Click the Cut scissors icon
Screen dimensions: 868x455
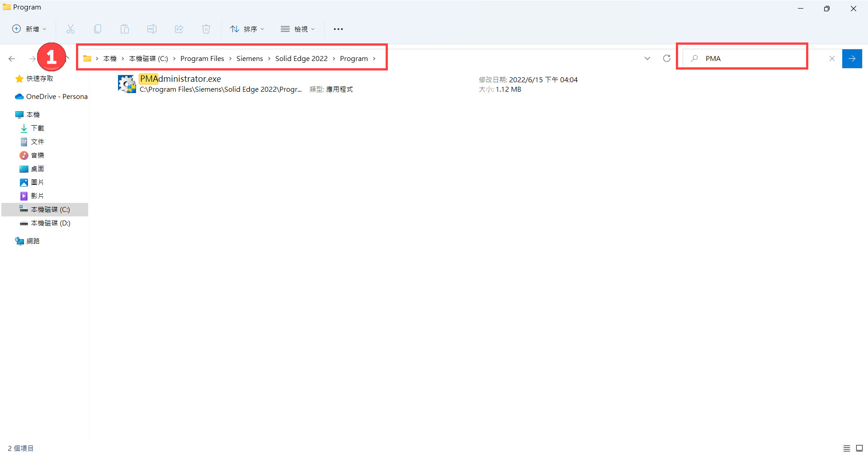click(71, 29)
